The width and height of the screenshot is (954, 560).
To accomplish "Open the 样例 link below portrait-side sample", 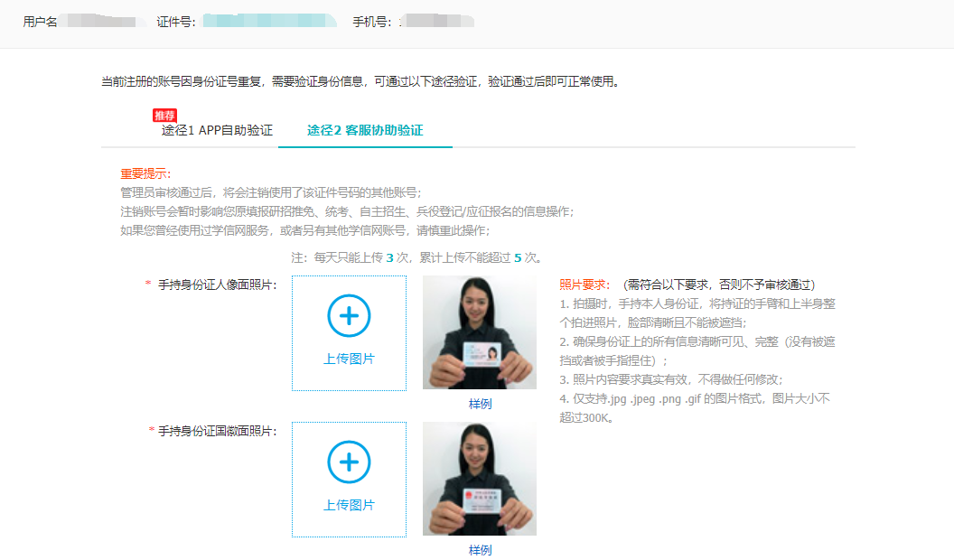I will [480, 404].
